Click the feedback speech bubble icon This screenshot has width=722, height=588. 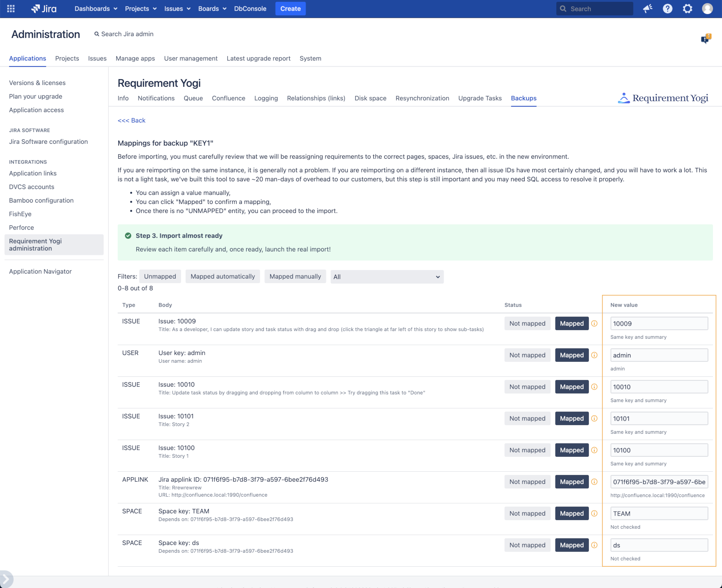(705, 39)
